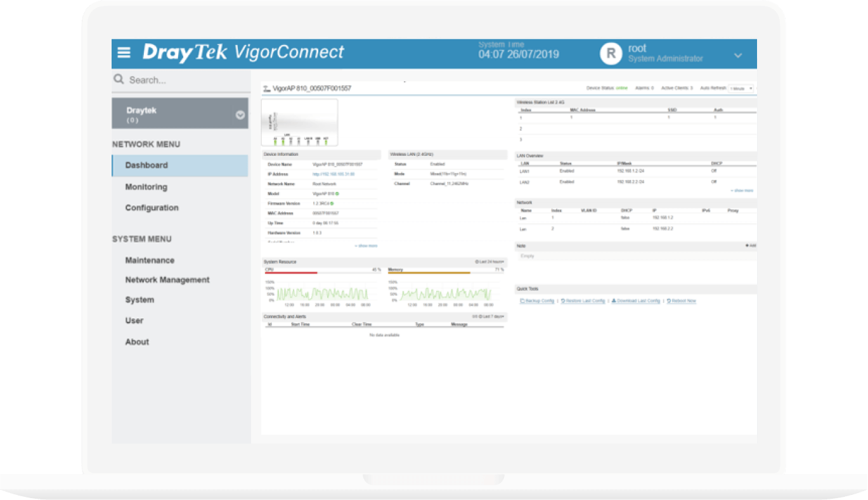This screenshot has width=868, height=500.
Task: Click the "Active Clients: 3" status text
Action: click(677, 88)
